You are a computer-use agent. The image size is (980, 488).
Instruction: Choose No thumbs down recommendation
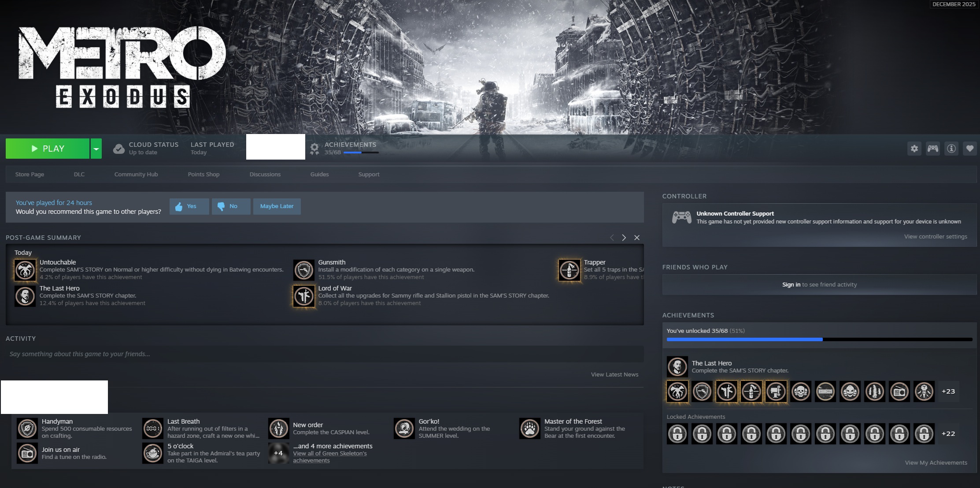click(x=231, y=206)
